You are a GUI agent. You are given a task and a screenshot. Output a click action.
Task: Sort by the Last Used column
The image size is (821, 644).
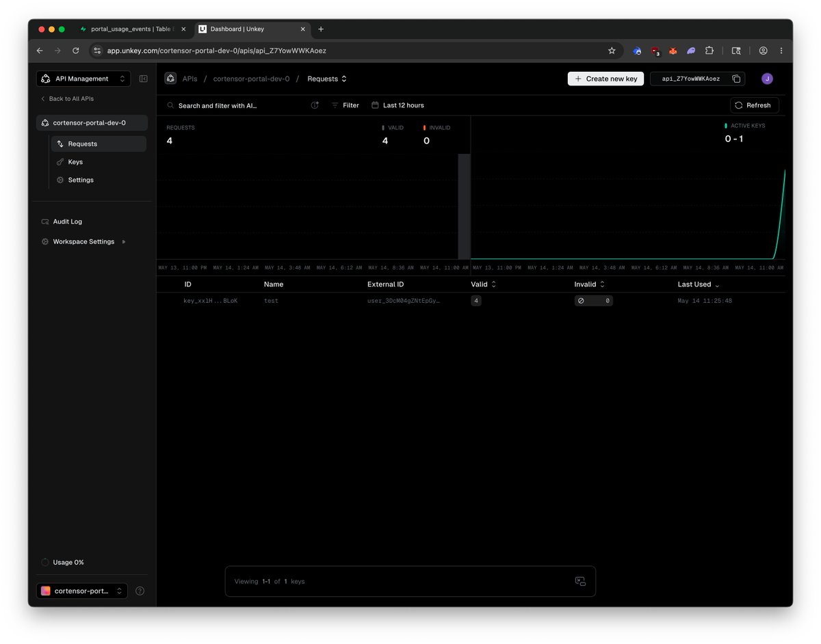tap(699, 284)
